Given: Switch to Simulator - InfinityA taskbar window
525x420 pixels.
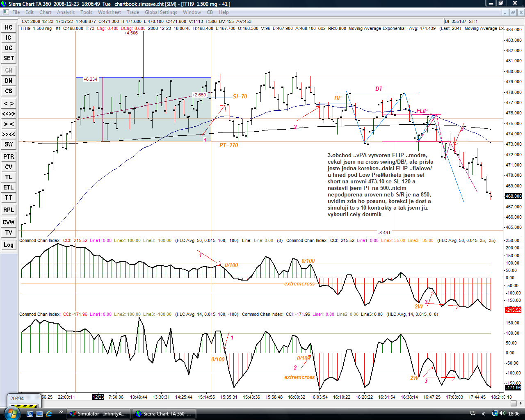Looking at the screenshot, I should coord(98,414).
